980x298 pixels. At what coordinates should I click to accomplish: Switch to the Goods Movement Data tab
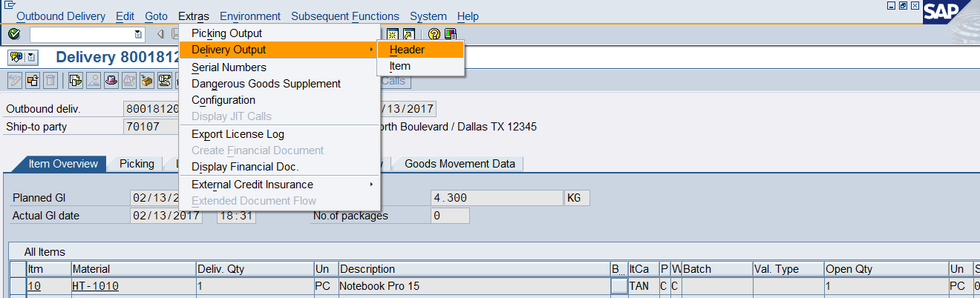459,164
